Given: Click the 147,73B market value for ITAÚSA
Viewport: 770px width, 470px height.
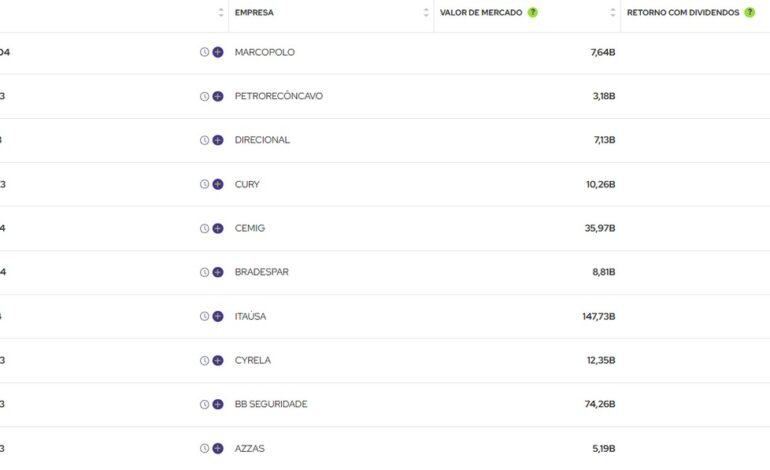Looking at the screenshot, I should point(598,316).
